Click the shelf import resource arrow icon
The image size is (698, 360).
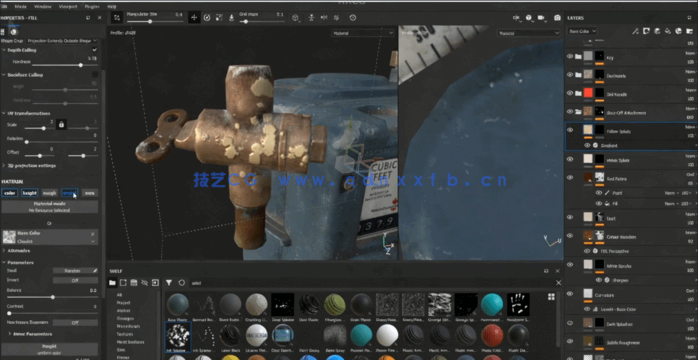pos(155,283)
